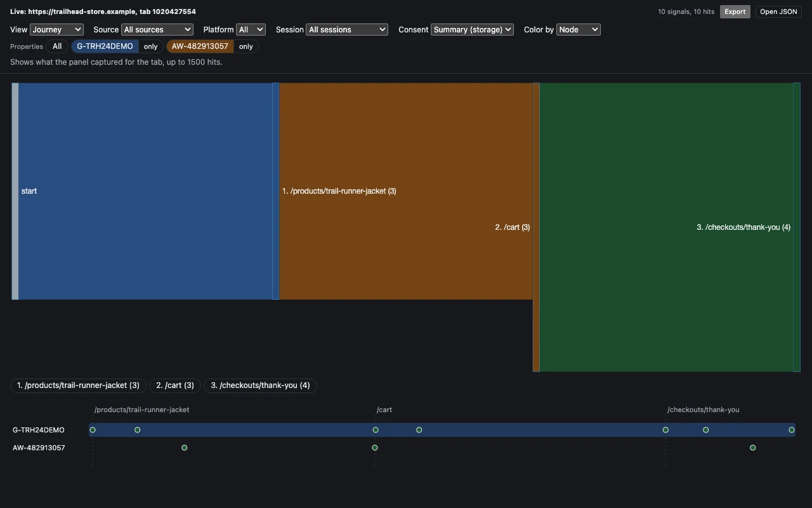This screenshot has height=508, width=812.
Task: Click the AW-482913057 row label in the timeline
Action: pos(39,448)
